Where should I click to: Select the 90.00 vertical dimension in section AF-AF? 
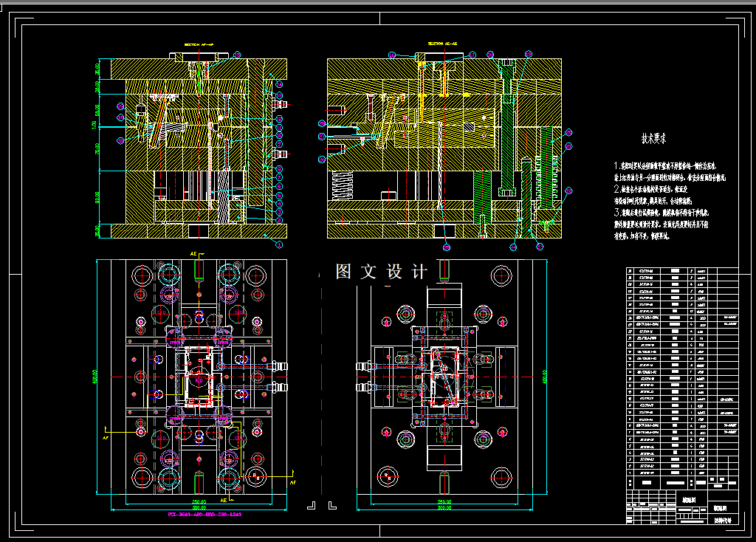pos(97,198)
